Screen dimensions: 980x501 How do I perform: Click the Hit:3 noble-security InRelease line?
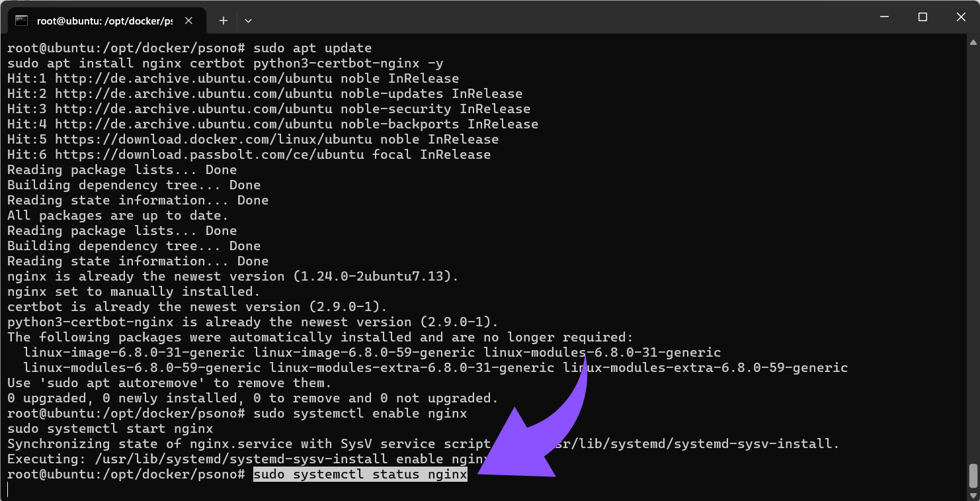[269, 109]
